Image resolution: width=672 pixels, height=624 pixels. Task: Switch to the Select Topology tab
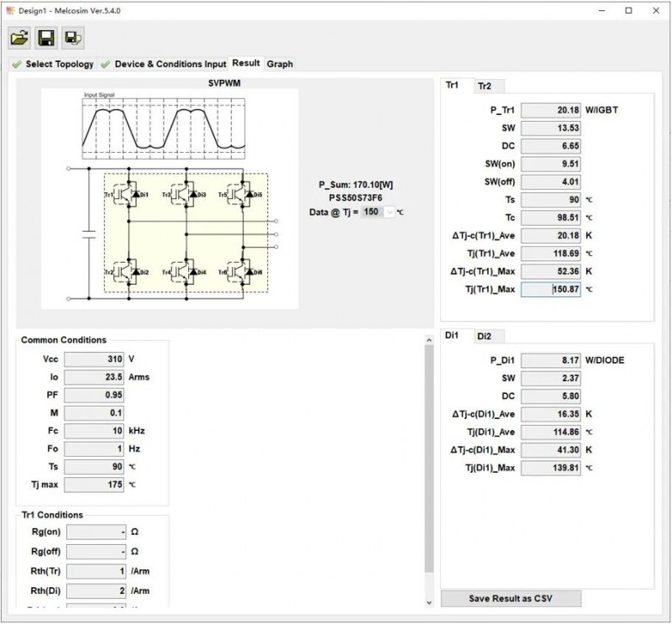52,64
